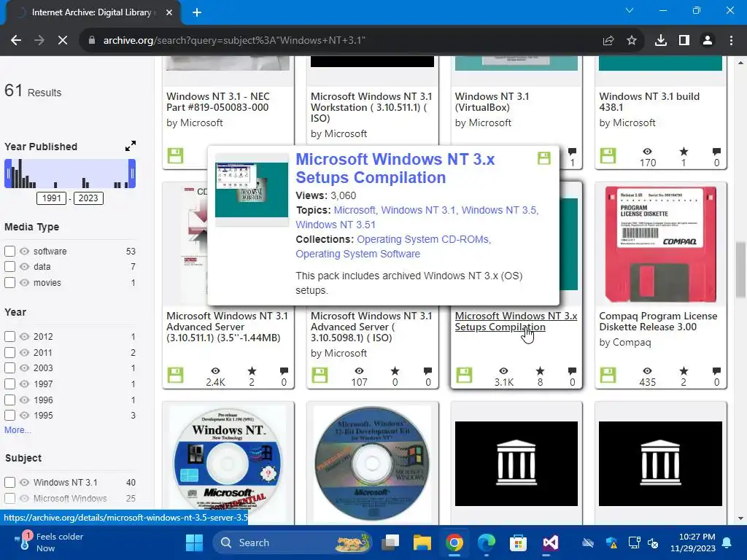Open a new browser tab

(x=197, y=12)
